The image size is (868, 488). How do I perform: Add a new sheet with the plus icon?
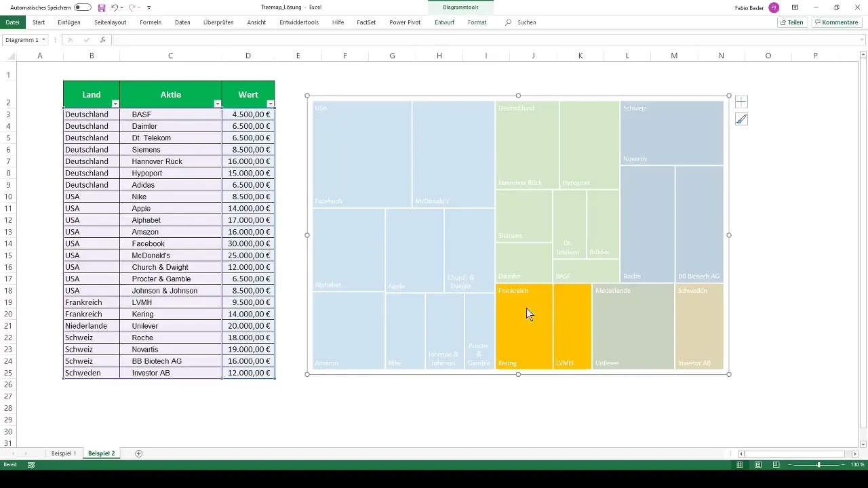pyautogui.click(x=138, y=453)
